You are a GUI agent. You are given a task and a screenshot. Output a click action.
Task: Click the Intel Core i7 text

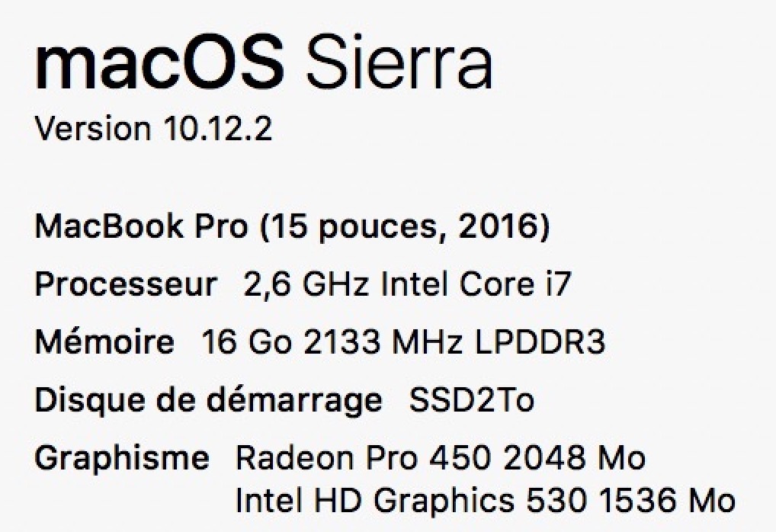click(x=476, y=284)
